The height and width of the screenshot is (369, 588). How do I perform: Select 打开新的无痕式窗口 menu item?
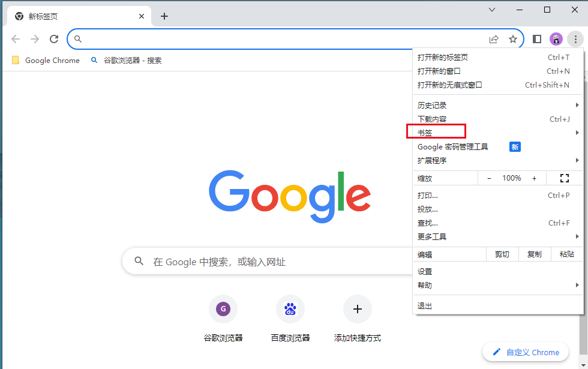click(x=498, y=85)
